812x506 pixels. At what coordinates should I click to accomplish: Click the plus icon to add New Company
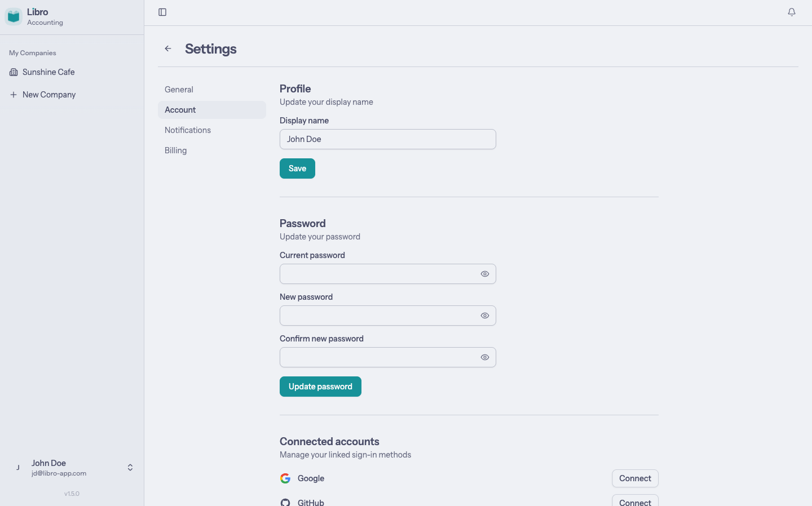pos(14,94)
